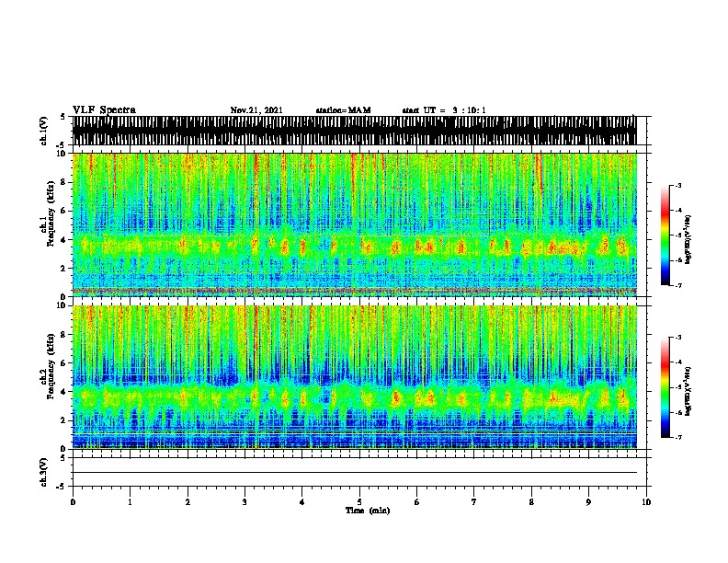728x563 pixels.
Task: Click the ch.1 waveform strip at top
Action: (355, 131)
